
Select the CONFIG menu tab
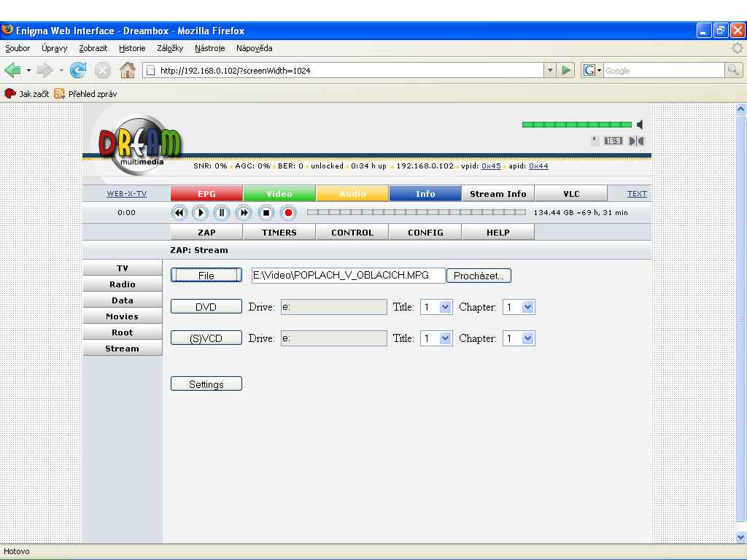click(x=425, y=233)
